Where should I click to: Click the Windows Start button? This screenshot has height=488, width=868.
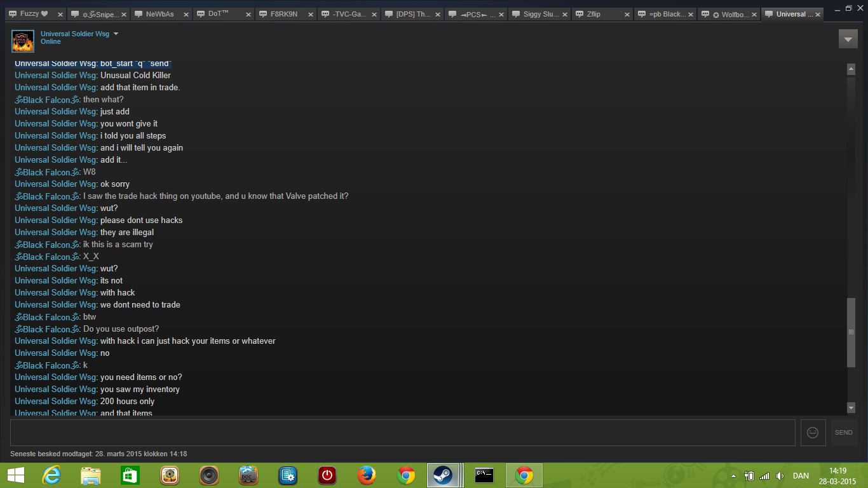pyautogui.click(x=16, y=475)
